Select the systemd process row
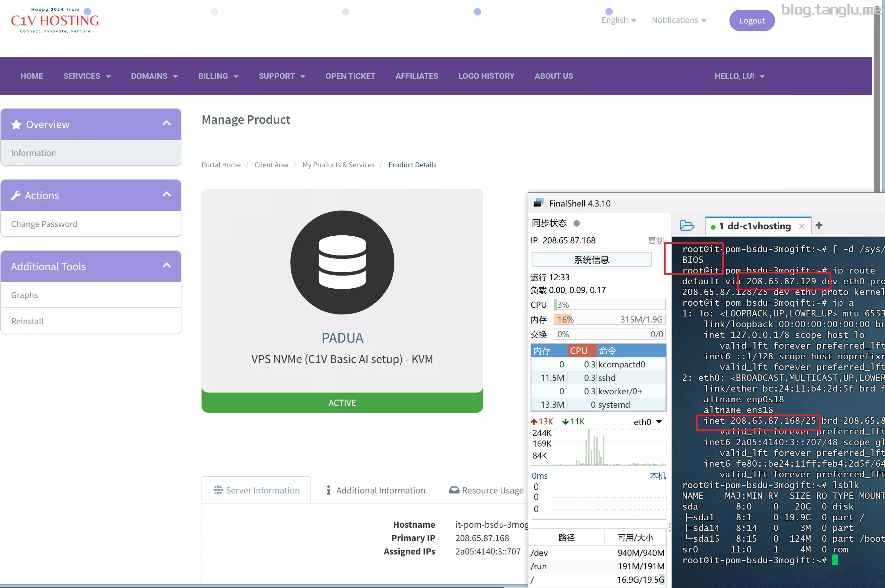The width and height of the screenshot is (885, 588). pyautogui.click(x=598, y=405)
